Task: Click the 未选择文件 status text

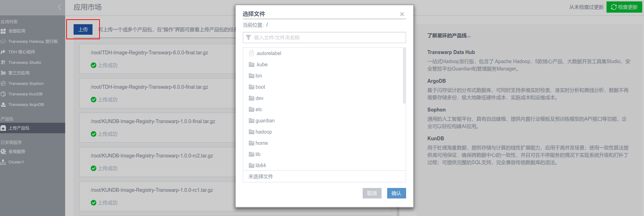Action: (261, 176)
